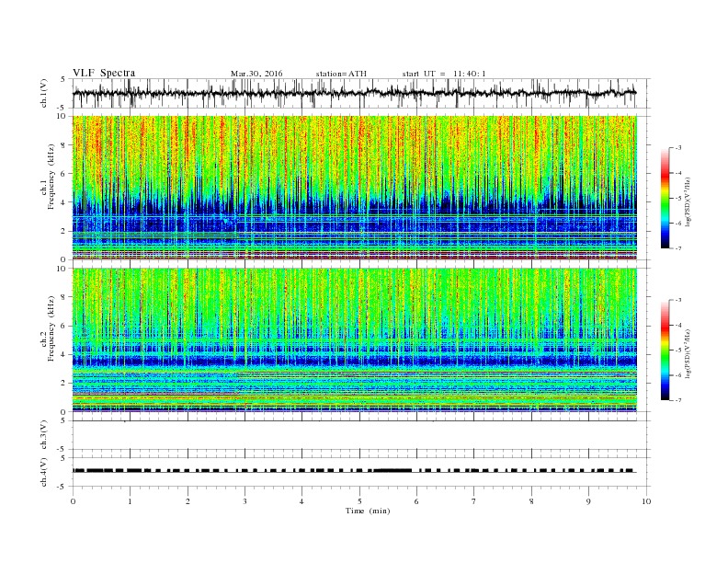The image size is (728, 563).
Task: Click the ch.4 pulse marker trace
Action: tap(355, 471)
